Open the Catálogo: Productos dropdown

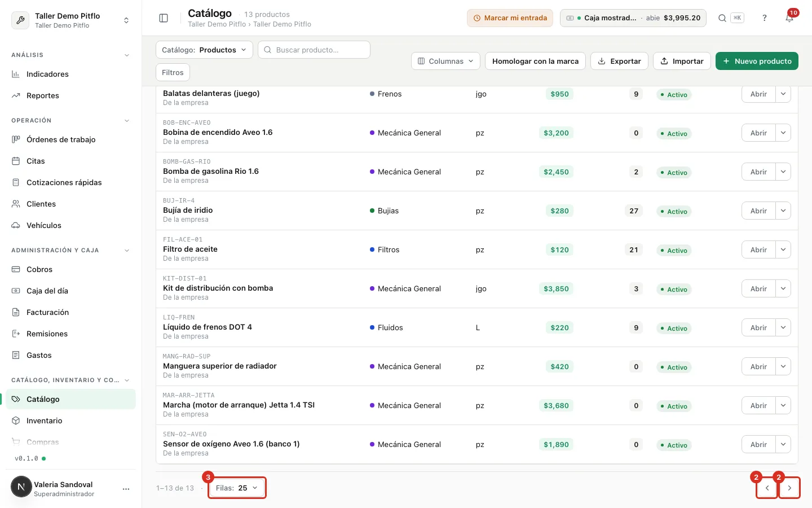coord(204,50)
